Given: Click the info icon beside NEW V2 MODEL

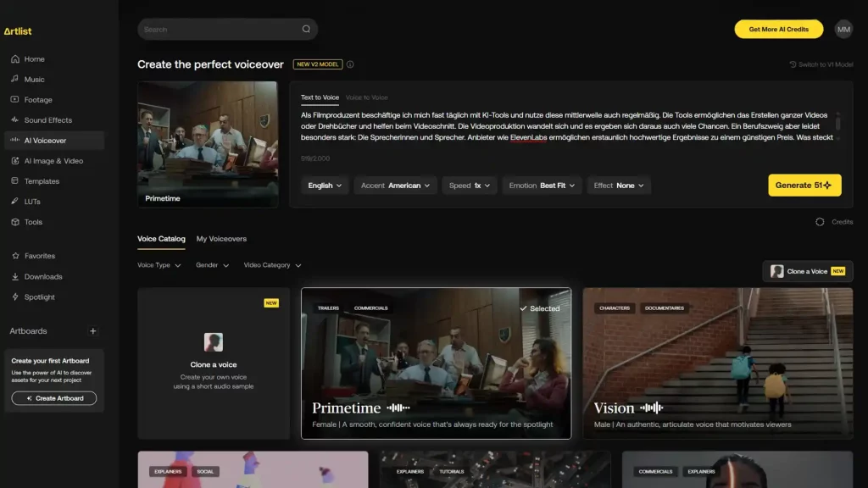Looking at the screenshot, I should (x=350, y=64).
